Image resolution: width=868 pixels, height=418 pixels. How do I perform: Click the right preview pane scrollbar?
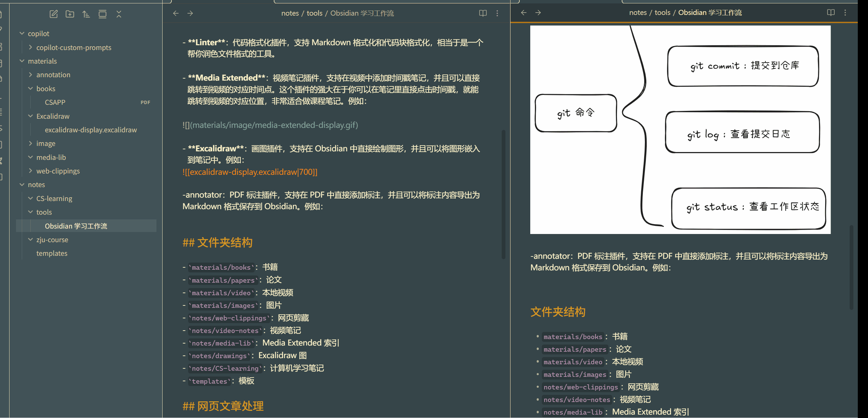tap(851, 267)
